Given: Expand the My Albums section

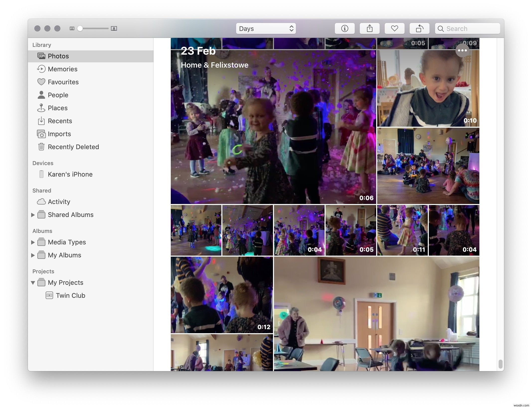Looking at the screenshot, I should [x=33, y=255].
